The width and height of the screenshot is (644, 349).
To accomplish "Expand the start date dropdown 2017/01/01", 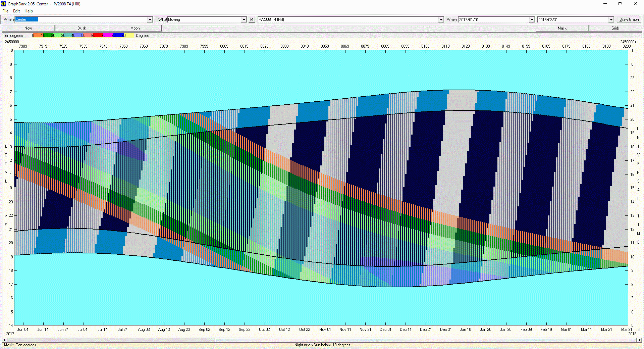I will coord(532,20).
